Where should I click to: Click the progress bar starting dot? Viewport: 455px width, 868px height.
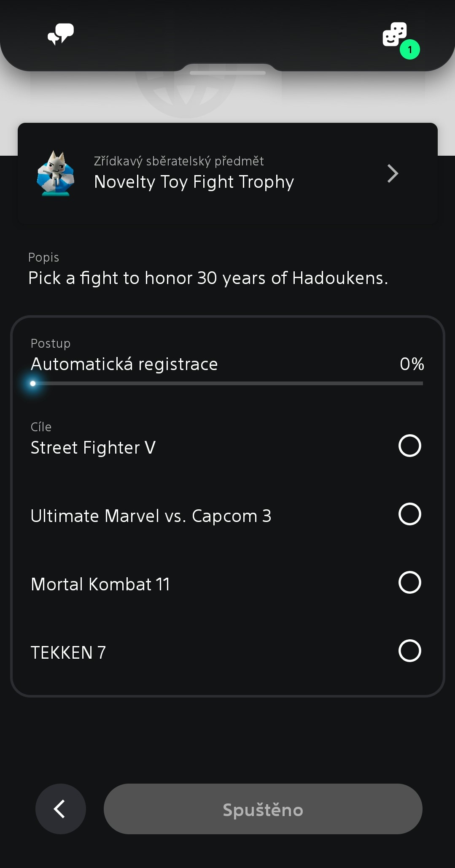(33, 384)
